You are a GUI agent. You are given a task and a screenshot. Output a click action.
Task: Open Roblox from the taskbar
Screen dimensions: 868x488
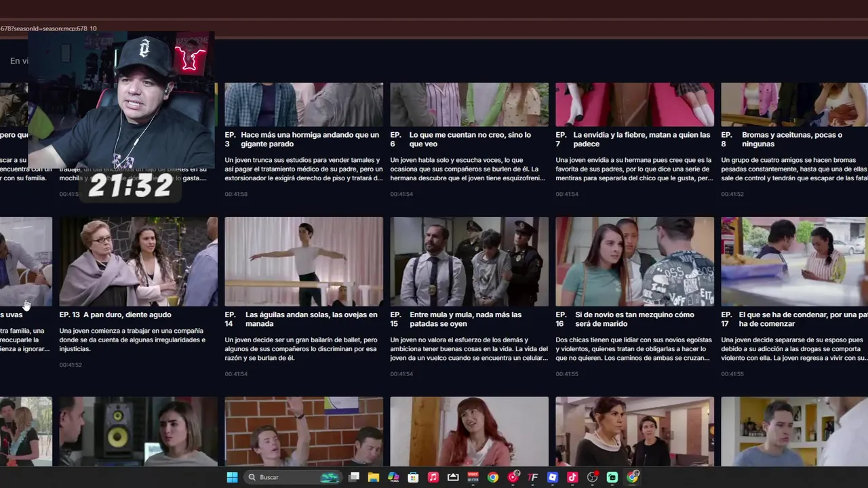(x=552, y=477)
